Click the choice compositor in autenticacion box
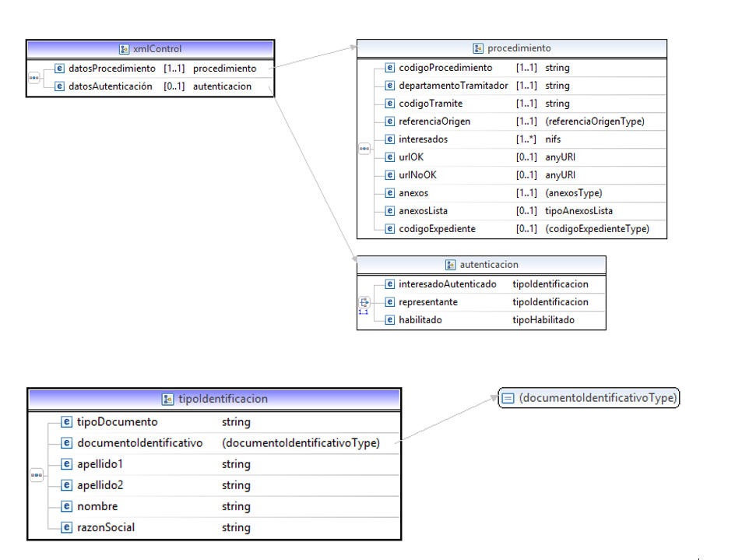 click(364, 303)
